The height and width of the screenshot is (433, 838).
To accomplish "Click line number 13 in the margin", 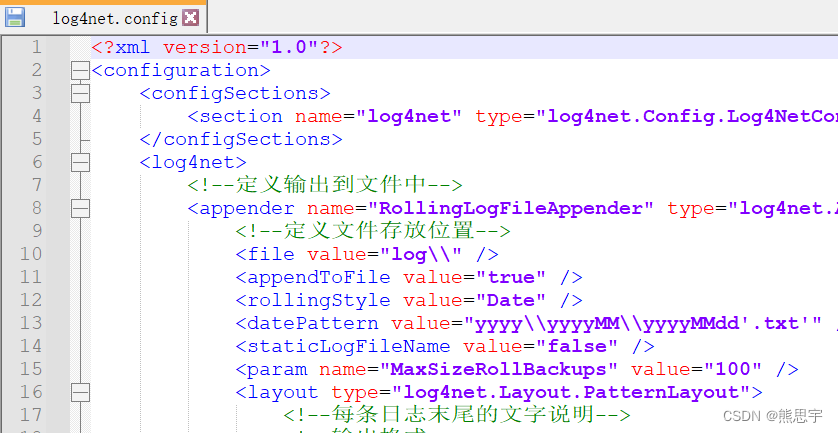I will (30, 323).
